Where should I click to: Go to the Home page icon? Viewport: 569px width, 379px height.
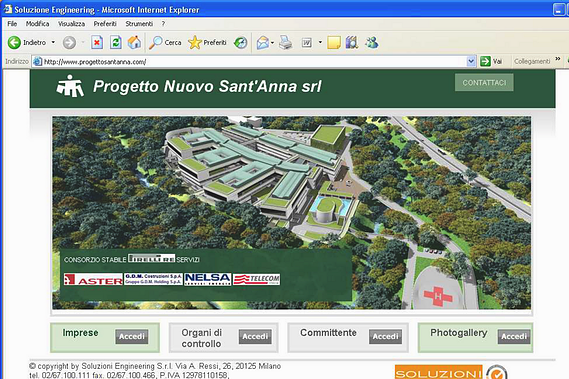click(x=135, y=42)
